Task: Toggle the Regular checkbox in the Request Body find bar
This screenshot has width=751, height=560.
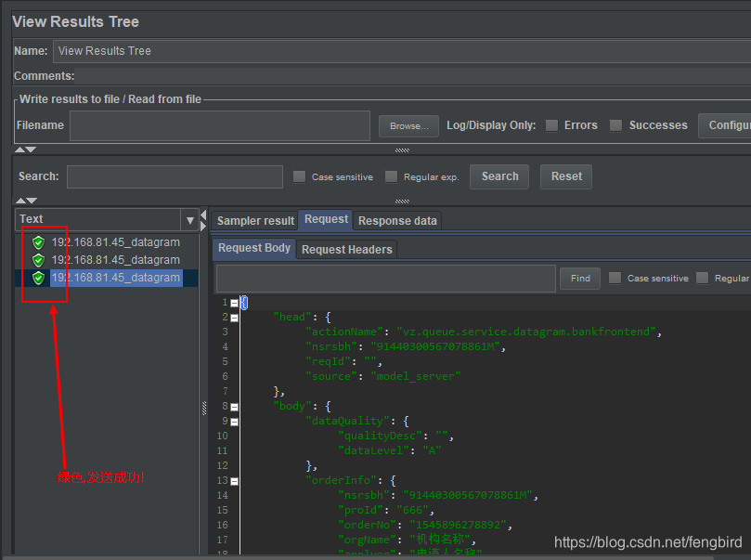Action: [702, 278]
